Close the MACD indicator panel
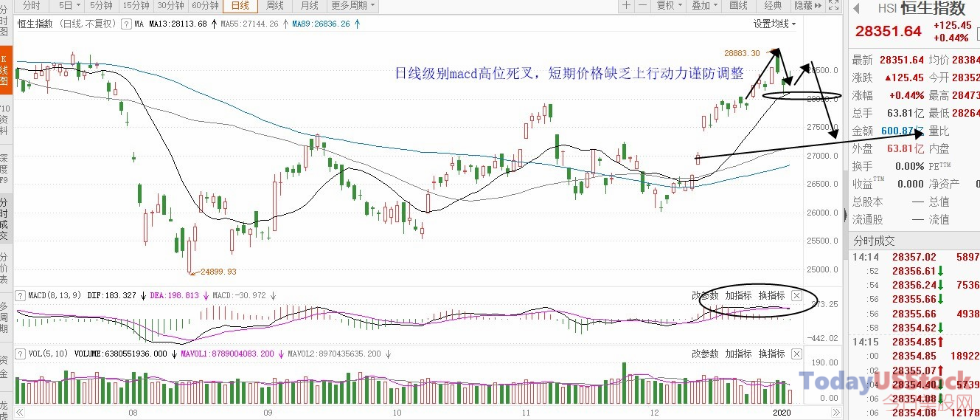This screenshot has width=980, height=420. coord(796,296)
